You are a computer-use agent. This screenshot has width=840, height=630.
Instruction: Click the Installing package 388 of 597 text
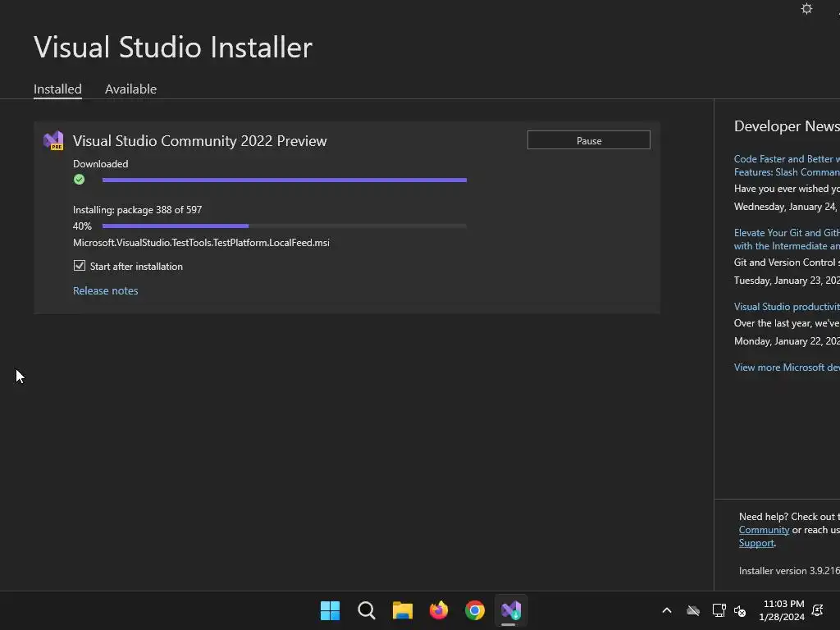point(137,210)
